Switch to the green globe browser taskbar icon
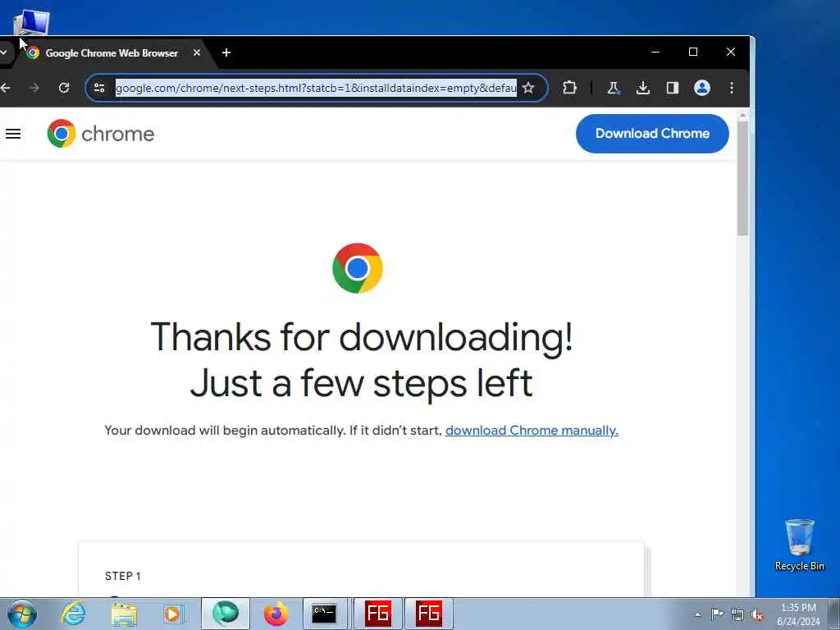This screenshot has height=630, width=840. tap(226, 614)
